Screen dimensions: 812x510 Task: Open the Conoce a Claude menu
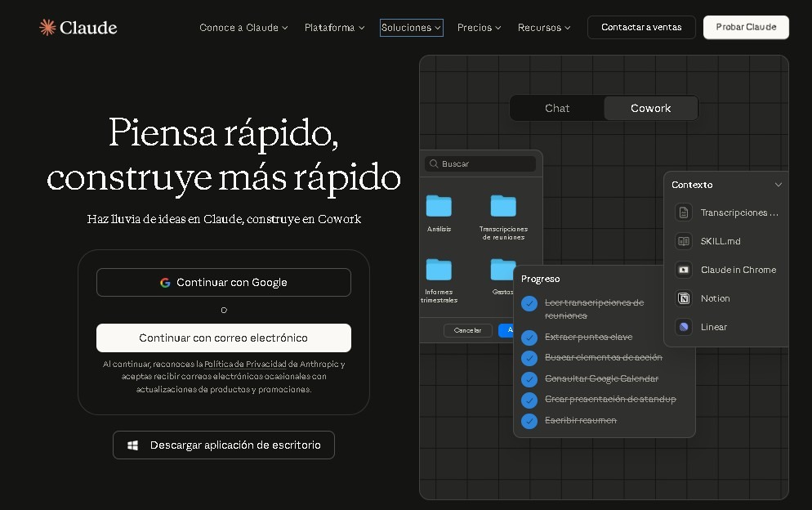[x=243, y=27]
